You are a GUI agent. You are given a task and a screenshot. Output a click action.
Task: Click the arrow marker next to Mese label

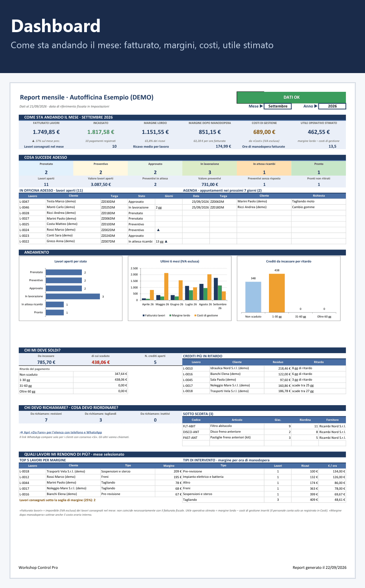tap(261, 106)
